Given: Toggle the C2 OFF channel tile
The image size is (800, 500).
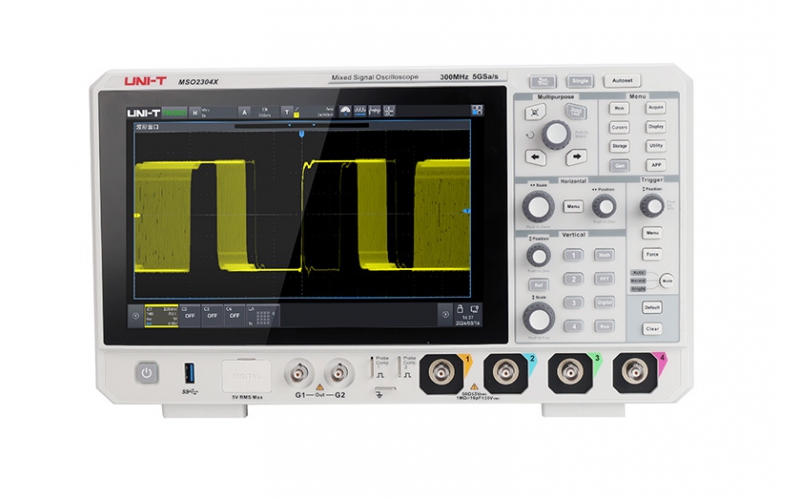Looking at the screenshot, I should pyautogui.click(x=189, y=316).
